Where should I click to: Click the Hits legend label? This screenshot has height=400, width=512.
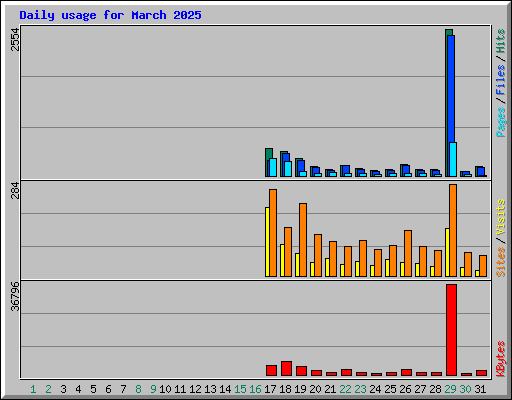pyautogui.click(x=500, y=41)
